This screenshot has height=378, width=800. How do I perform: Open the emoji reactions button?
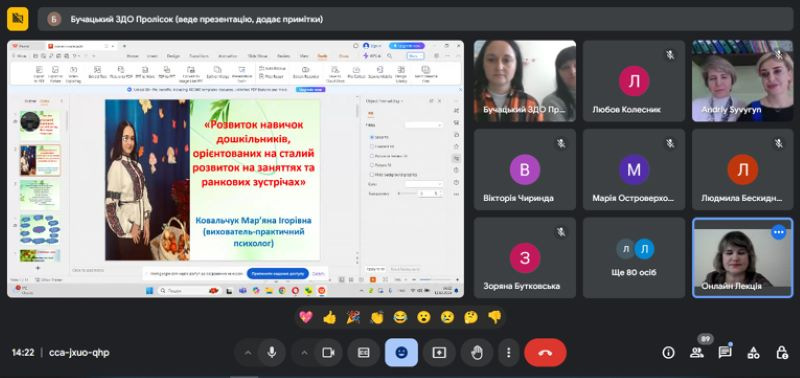(402, 352)
